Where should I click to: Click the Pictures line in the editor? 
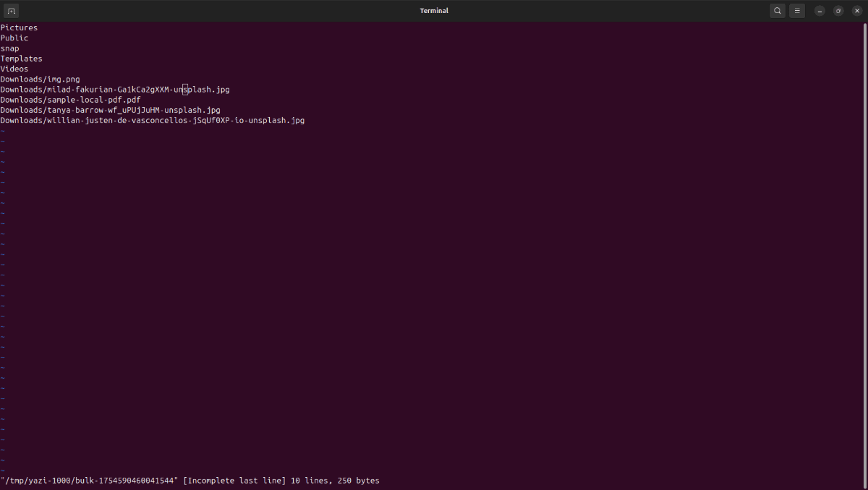click(x=19, y=27)
